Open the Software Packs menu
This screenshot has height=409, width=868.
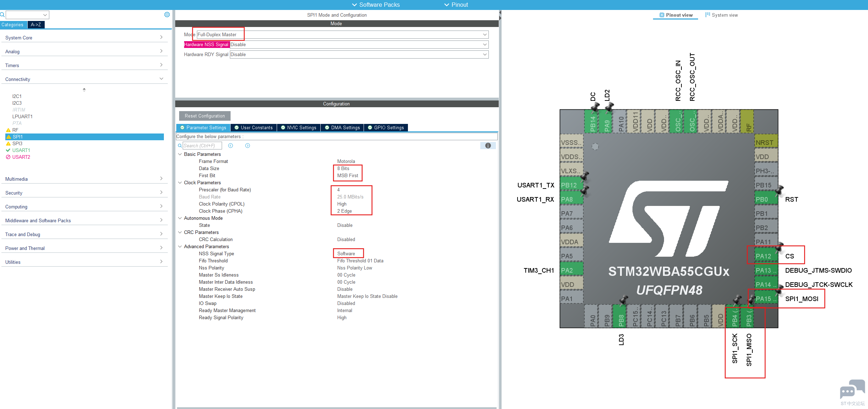[x=376, y=5]
